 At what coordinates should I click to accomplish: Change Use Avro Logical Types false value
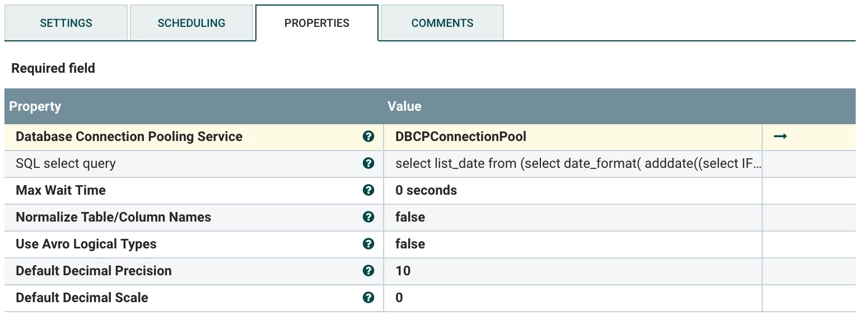pyautogui.click(x=573, y=244)
